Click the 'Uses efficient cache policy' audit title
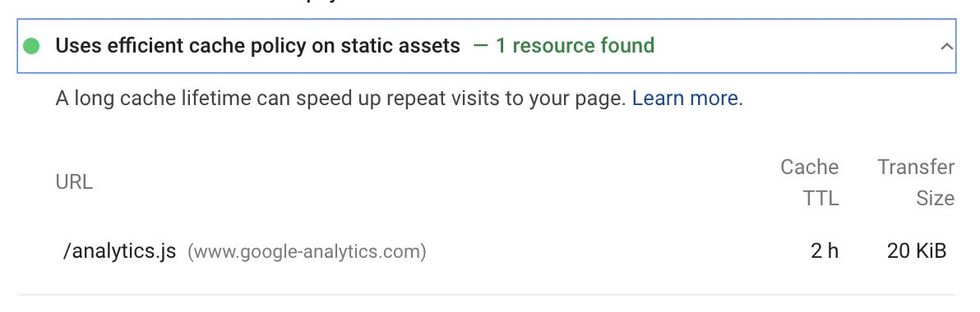Screen dimensions: 980x312 pos(257,45)
